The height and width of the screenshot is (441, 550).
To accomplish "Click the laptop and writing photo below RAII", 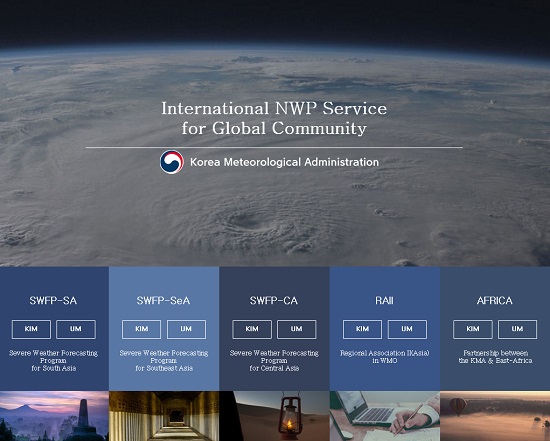I will pos(385,416).
